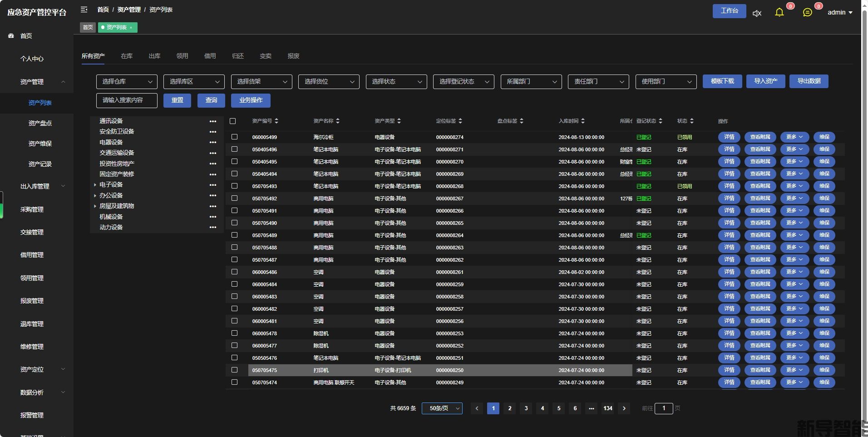Open the 50条/页 page size dropdown
Viewport: 868px width, 437px height.
coord(442,408)
